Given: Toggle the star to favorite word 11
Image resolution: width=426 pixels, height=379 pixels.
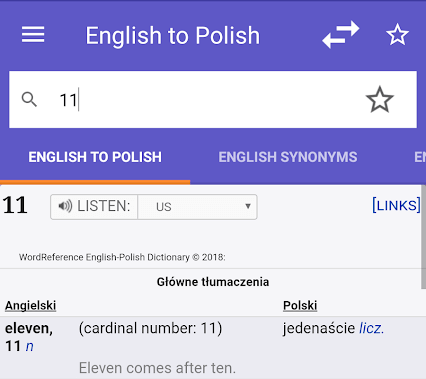Looking at the screenshot, I should coord(380,99).
